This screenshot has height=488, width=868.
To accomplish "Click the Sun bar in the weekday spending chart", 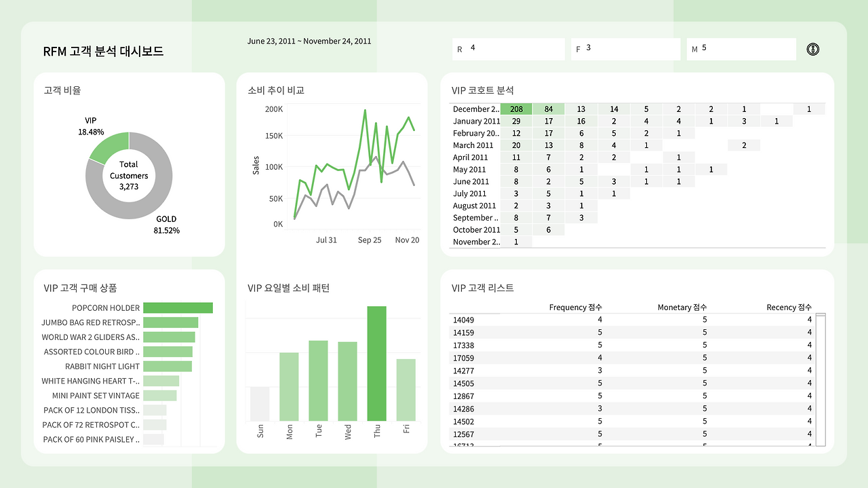I will pos(259,404).
